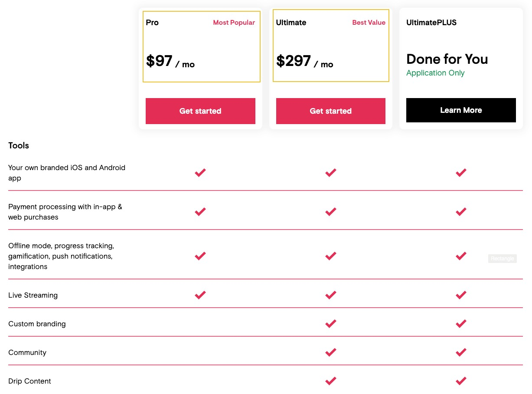Viewport: 532px width, 394px height.
Task: Click Pro checkmark for Live Streaming row
Action: pos(200,295)
